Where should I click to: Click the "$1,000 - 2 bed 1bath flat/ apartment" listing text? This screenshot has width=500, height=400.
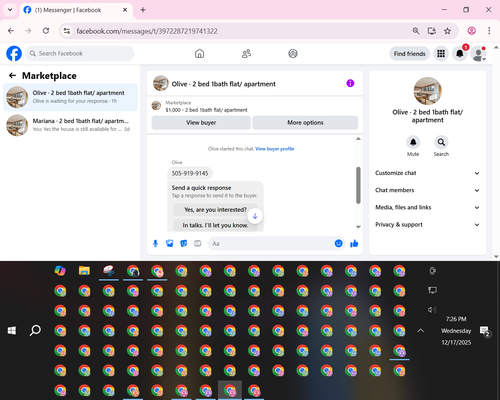(x=206, y=110)
